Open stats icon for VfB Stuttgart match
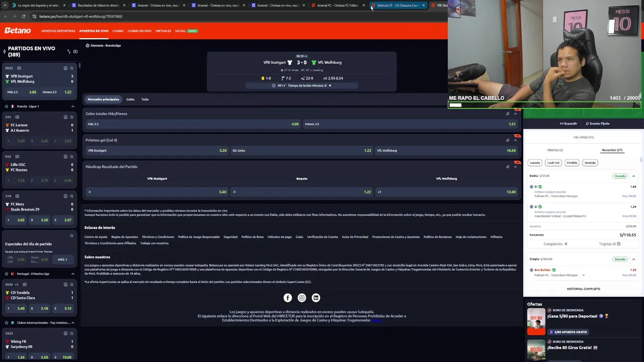Viewport: 644px width, 362px height. 65,68
